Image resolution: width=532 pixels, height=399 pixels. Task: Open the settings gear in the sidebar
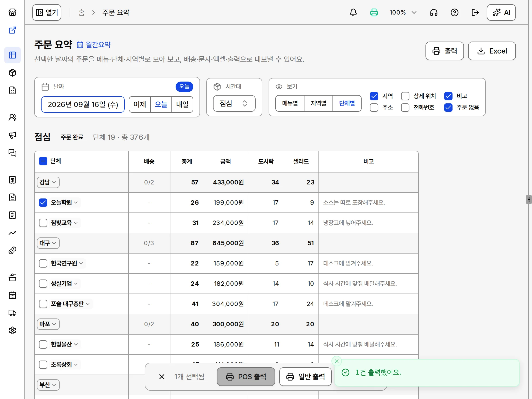(12, 330)
